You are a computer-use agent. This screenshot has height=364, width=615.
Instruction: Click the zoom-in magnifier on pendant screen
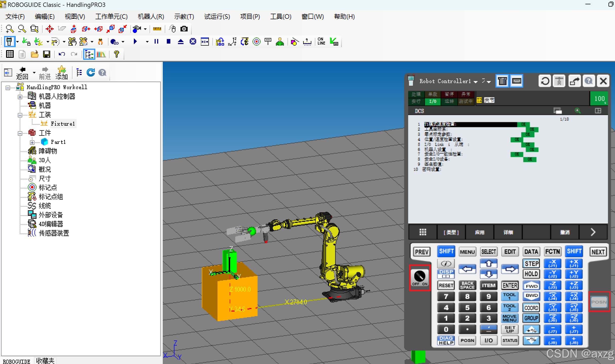[577, 111]
